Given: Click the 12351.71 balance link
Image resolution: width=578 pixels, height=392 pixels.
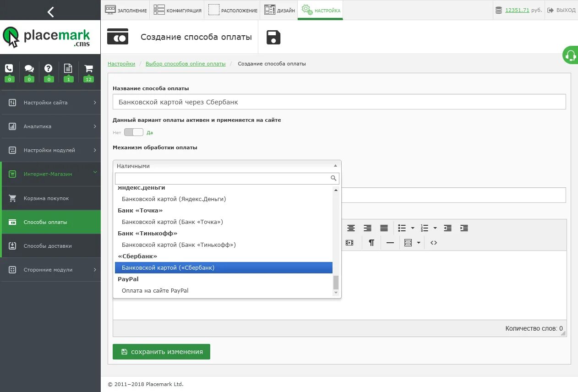Looking at the screenshot, I should point(517,10).
